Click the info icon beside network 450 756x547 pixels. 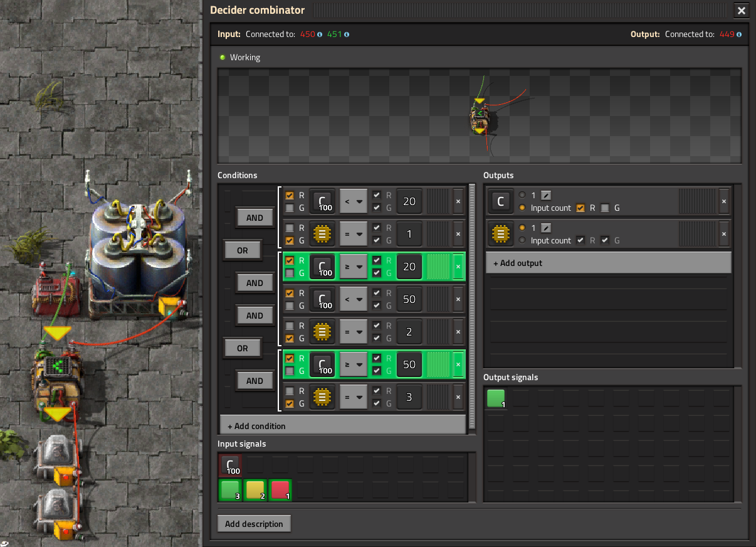[x=320, y=35]
